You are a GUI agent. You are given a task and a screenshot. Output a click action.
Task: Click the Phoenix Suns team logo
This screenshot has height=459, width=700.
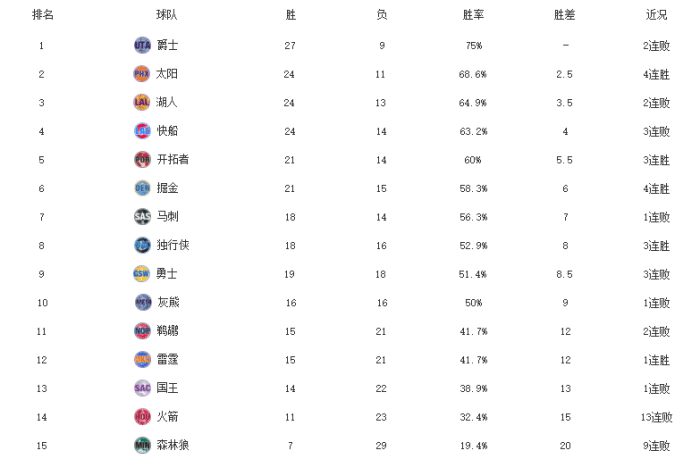[142, 74]
